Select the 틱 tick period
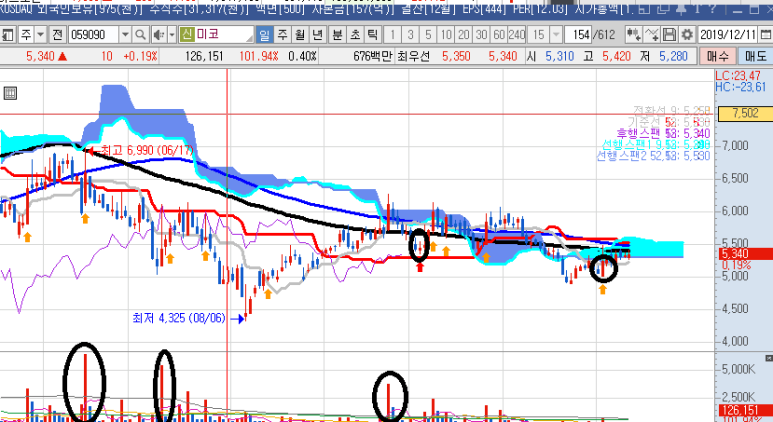 [x=373, y=35]
